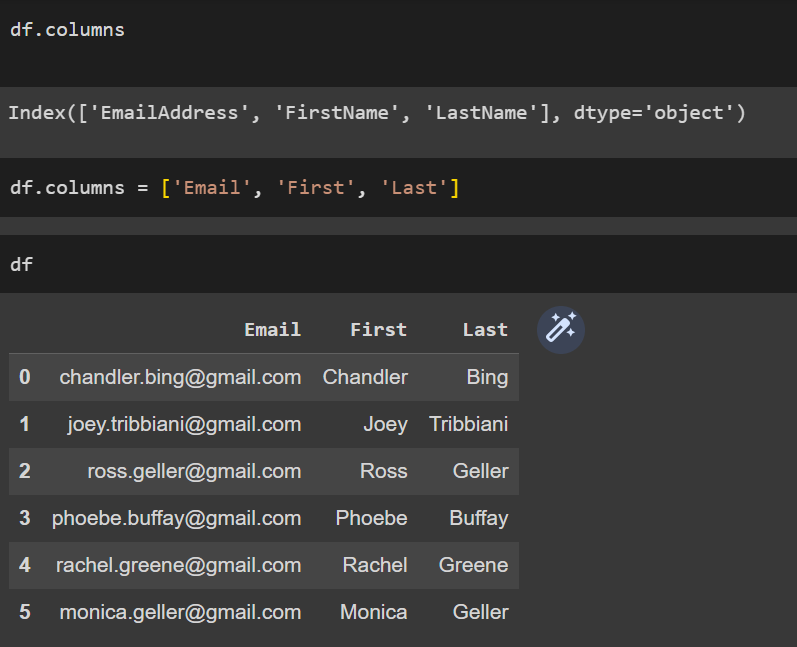Viewport: 797px width, 647px height.
Task: Click Geller in the Monica row
Action: (x=481, y=612)
